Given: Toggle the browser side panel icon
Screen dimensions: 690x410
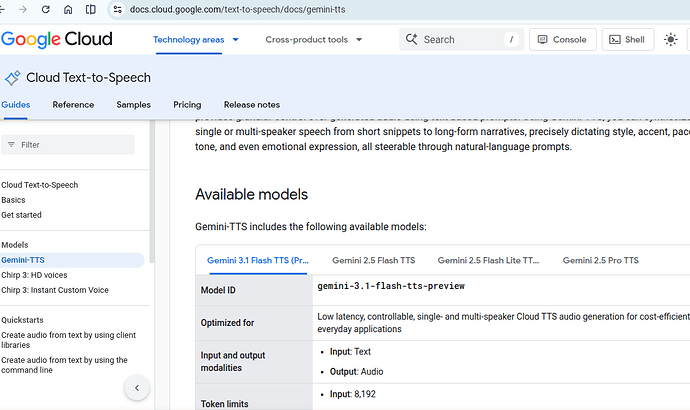Looking at the screenshot, I should [91, 9].
